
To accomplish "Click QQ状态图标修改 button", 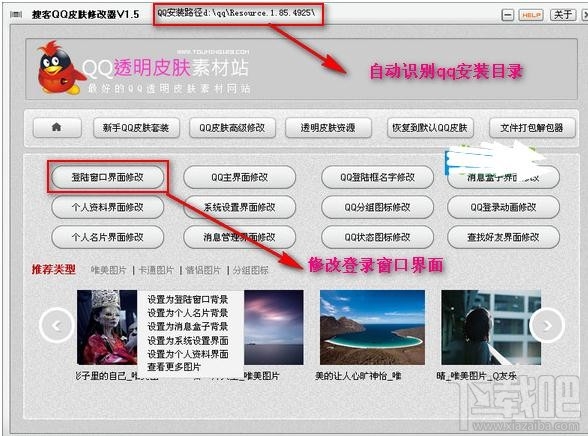I will click(378, 237).
